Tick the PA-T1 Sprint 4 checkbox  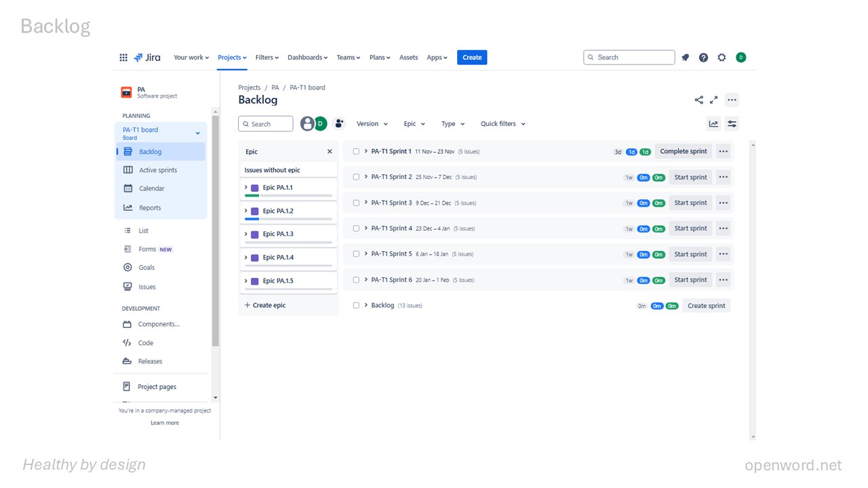(356, 228)
